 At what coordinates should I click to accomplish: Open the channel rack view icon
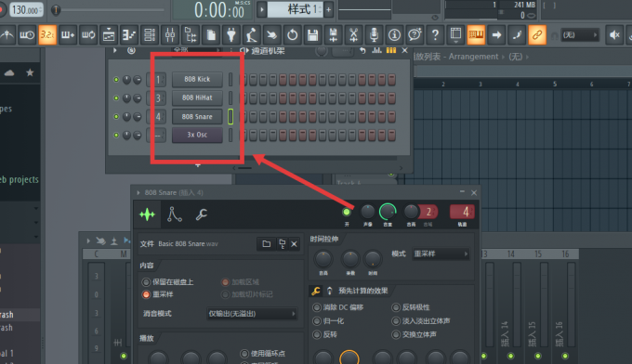click(x=150, y=35)
